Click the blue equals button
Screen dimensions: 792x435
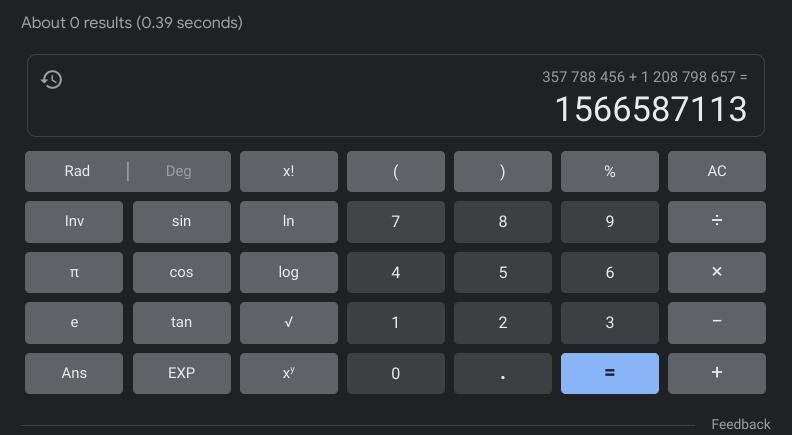(610, 373)
